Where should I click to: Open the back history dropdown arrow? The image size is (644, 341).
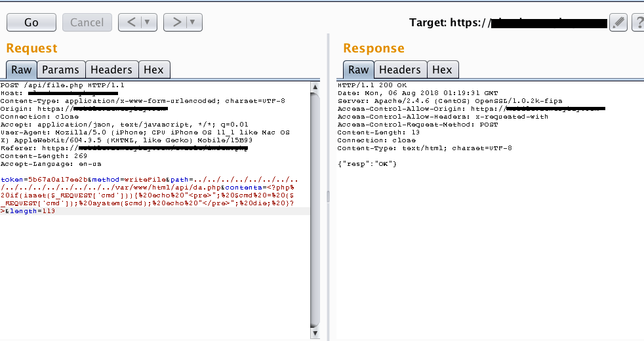[x=148, y=22]
